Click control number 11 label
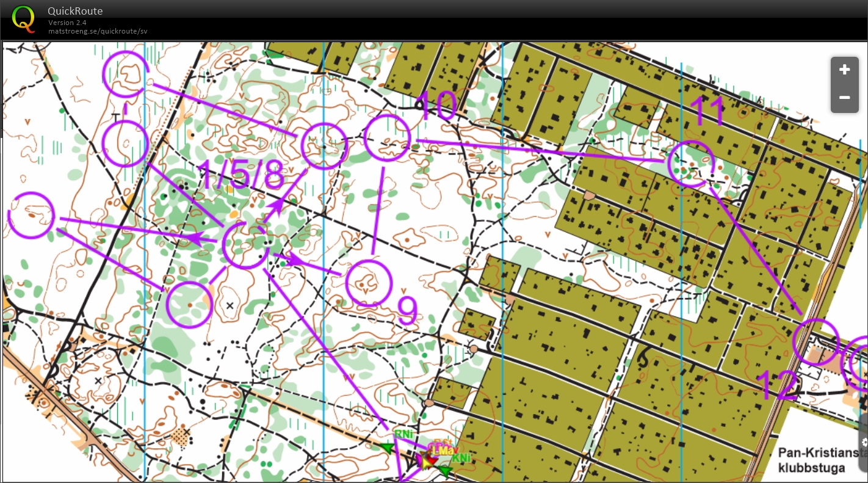The height and width of the screenshot is (483, 868). (707, 112)
